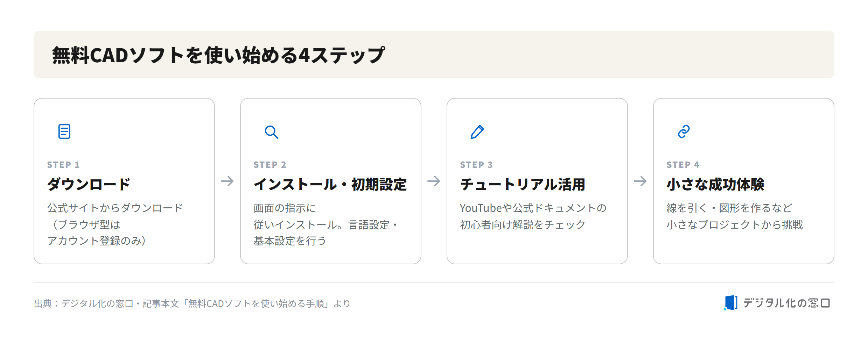The width and height of the screenshot is (868, 344).
Task: Click the document icon in Step 1 card
Action: [64, 131]
